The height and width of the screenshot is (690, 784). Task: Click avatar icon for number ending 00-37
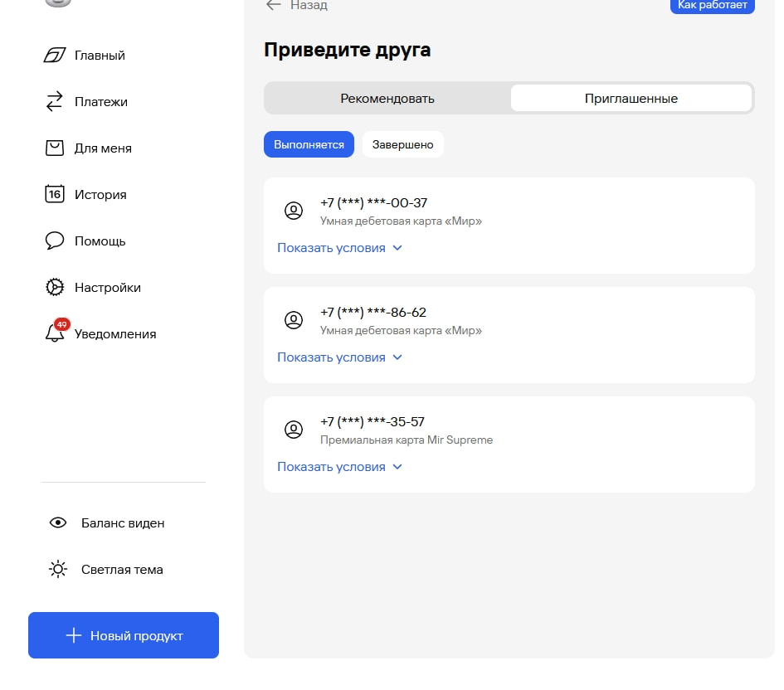pos(294,211)
